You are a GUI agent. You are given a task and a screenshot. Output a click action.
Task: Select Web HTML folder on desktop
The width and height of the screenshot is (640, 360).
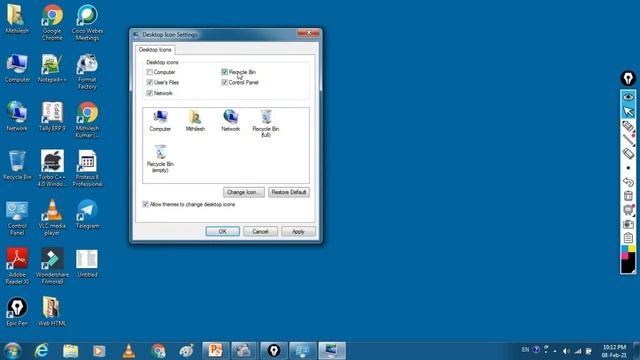52,312
